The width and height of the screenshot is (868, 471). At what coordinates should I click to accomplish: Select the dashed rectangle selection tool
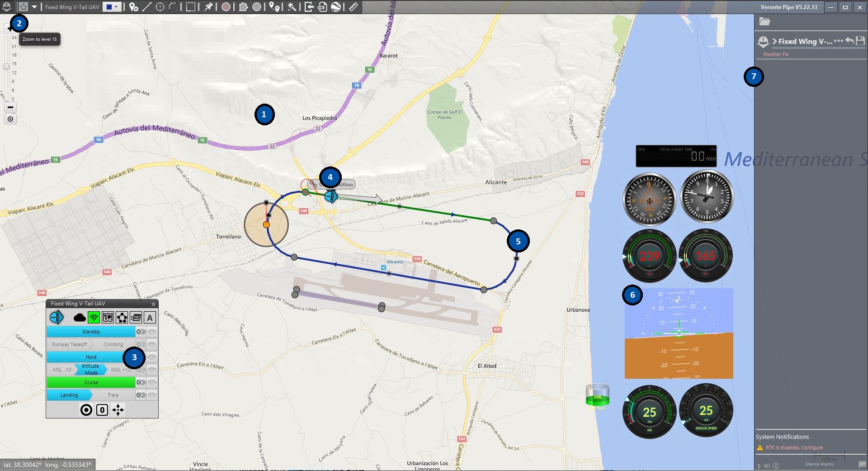(x=191, y=7)
